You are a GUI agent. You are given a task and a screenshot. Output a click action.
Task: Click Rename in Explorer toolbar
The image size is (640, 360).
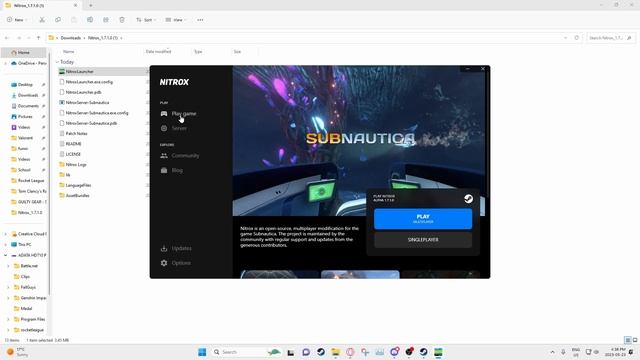[x=90, y=20]
